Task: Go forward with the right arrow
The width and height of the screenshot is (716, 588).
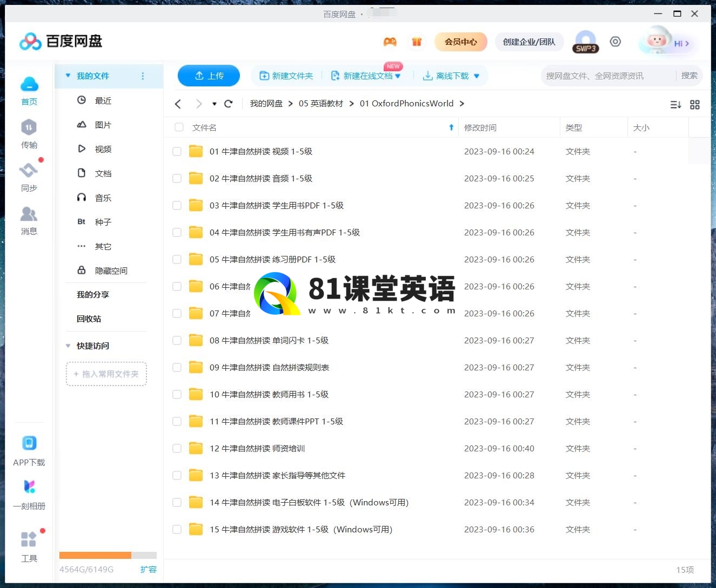Action: (x=199, y=104)
